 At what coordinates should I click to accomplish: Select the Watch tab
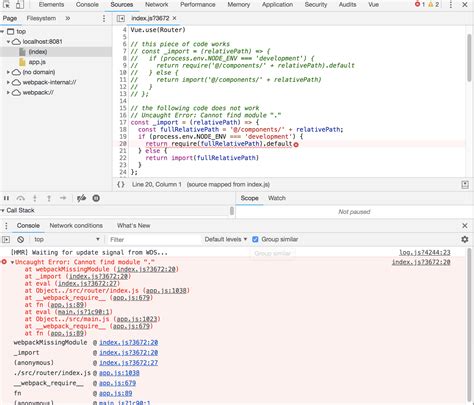(277, 198)
